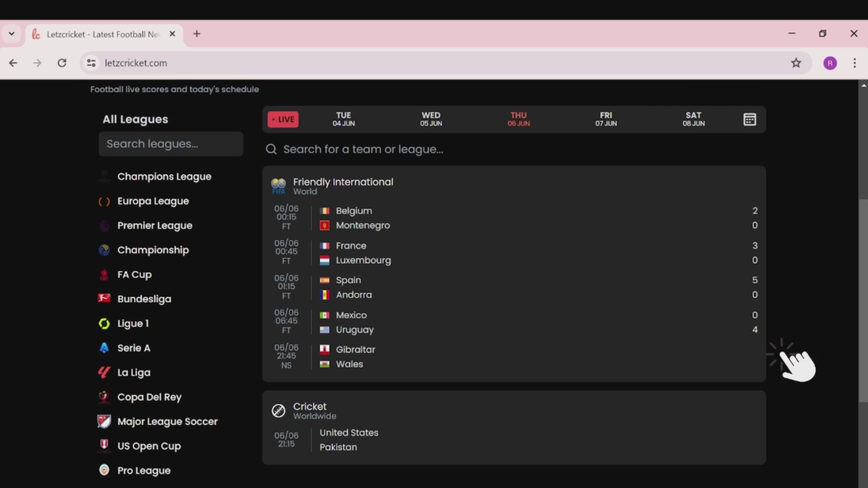The image size is (868, 488).
Task: Open the Premier League link
Action: [x=155, y=225]
